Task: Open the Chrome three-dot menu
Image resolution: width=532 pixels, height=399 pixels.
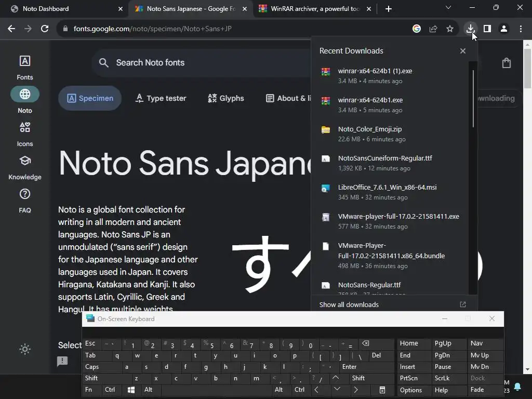Action: click(521, 29)
